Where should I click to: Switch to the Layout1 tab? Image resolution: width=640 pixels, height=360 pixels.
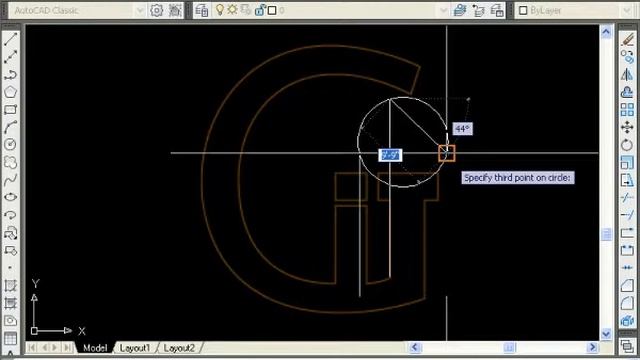coord(135,348)
